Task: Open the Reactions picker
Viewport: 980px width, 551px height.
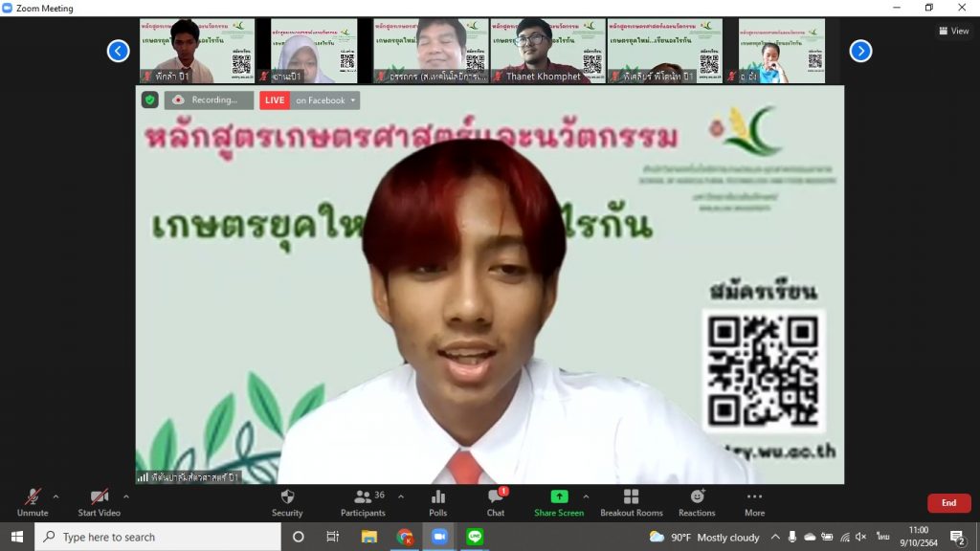Action: [697, 502]
